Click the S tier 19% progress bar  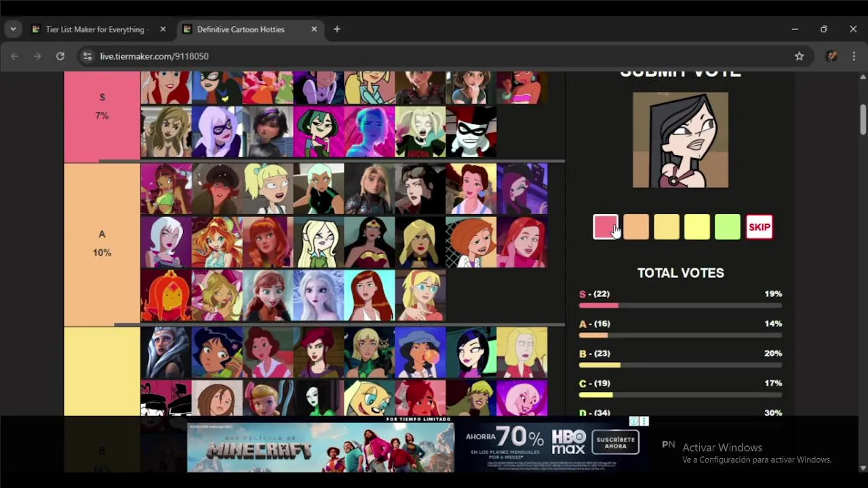[x=680, y=306]
